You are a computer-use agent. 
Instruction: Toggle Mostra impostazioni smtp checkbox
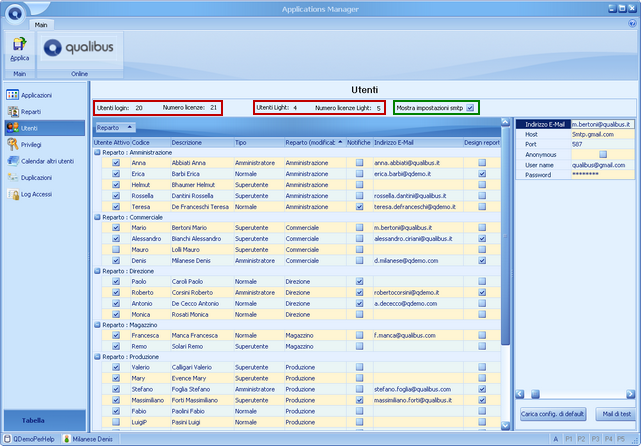click(x=471, y=108)
